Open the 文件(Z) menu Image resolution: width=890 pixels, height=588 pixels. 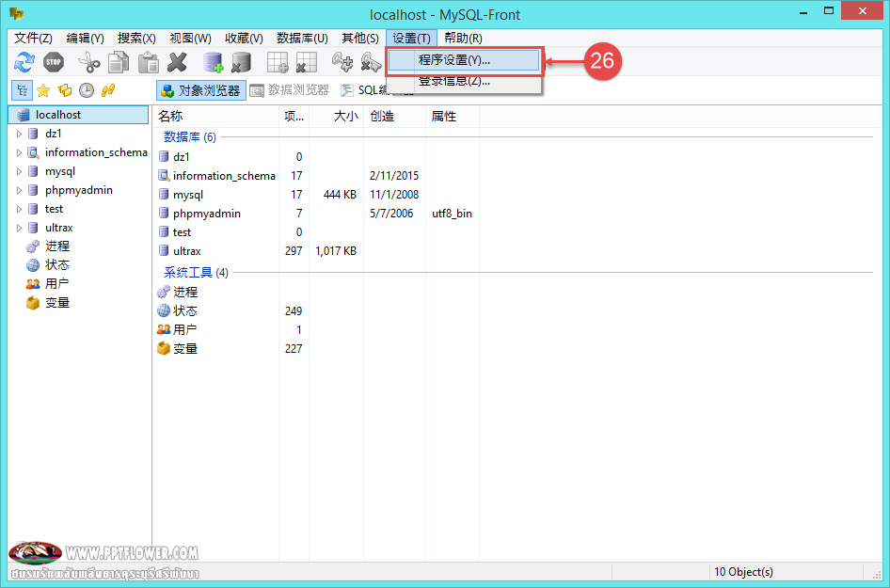tap(33, 38)
